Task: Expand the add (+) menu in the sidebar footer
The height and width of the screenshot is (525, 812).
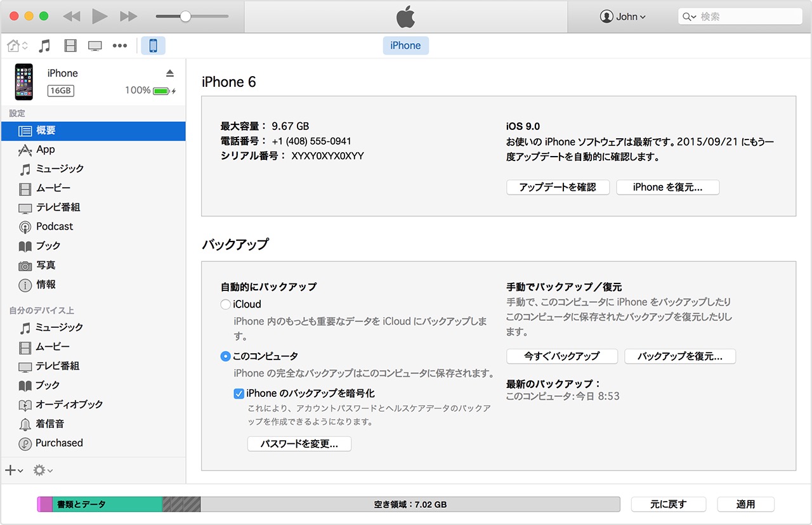Action: [11, 470]
